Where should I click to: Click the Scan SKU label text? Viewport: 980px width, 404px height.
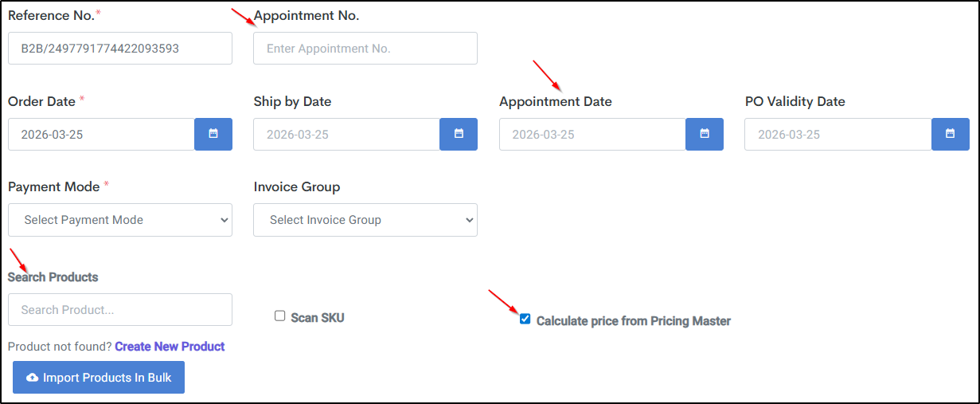click(x=318, y=318)
